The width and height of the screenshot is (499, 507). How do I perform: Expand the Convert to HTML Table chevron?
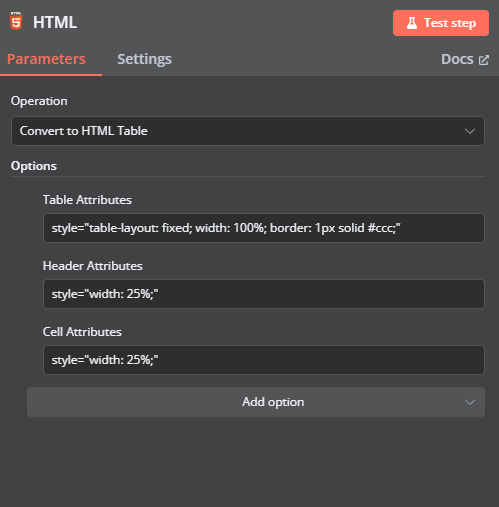pyautogui.click(x=470, y=131)
